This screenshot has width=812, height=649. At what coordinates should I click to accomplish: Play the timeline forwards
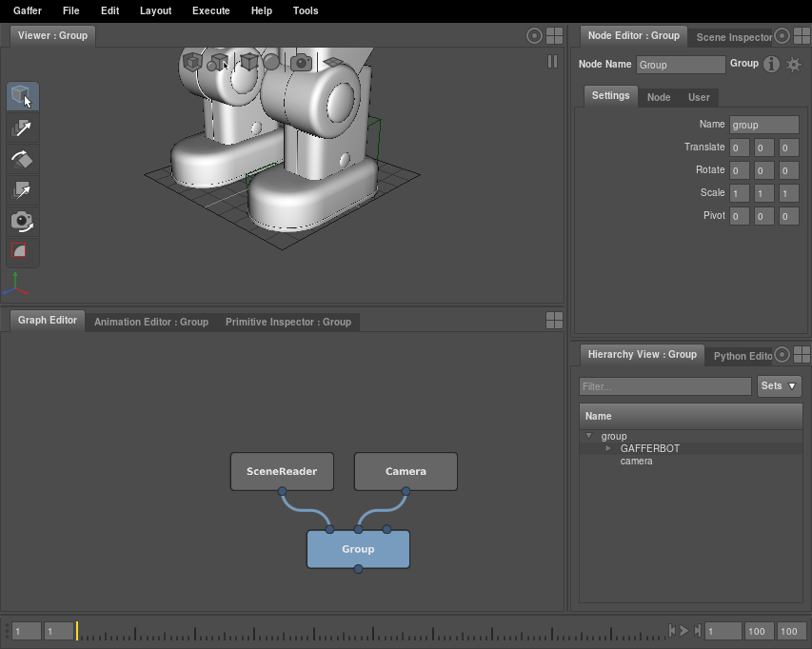tap(684, 630)
